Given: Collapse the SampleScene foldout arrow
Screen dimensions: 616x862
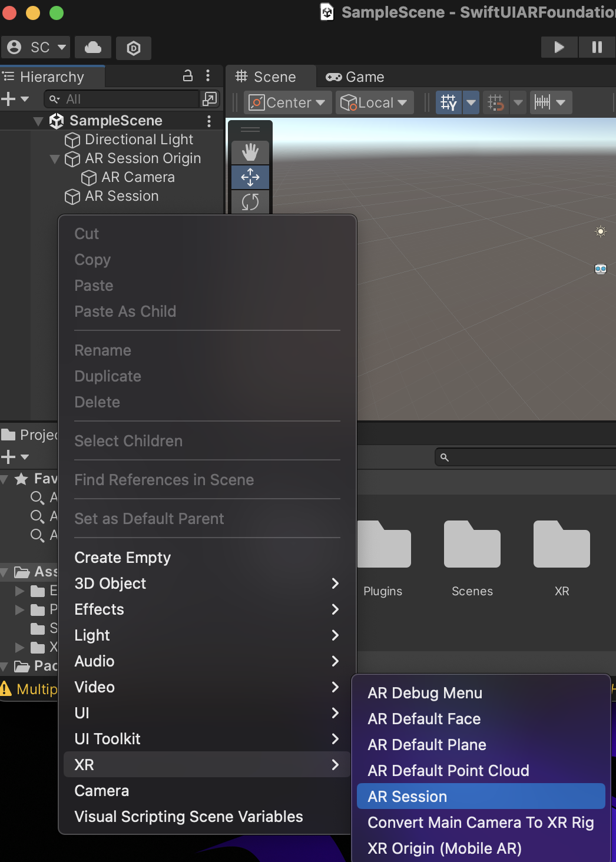Looking at the screenshot, I should click(38, 121).
